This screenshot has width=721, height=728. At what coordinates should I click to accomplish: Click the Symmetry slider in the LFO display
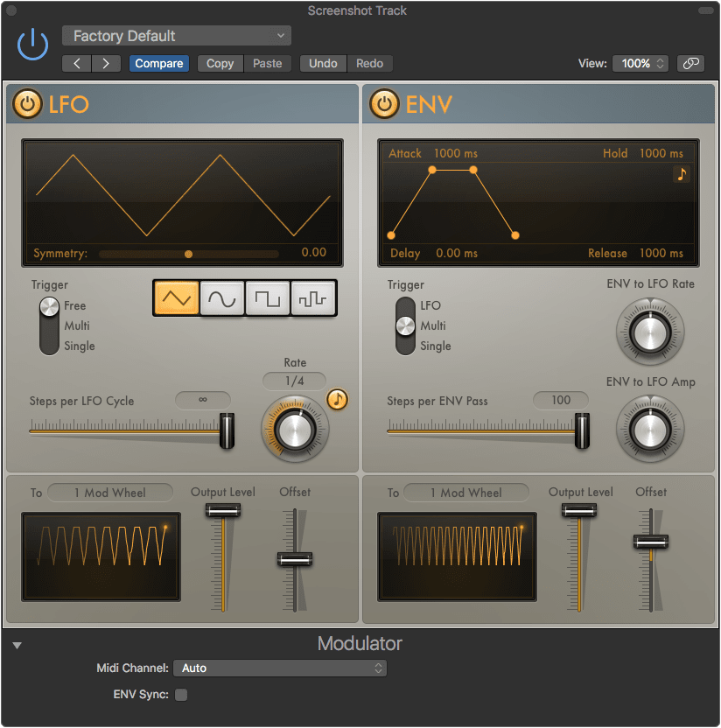click(188, 253)
